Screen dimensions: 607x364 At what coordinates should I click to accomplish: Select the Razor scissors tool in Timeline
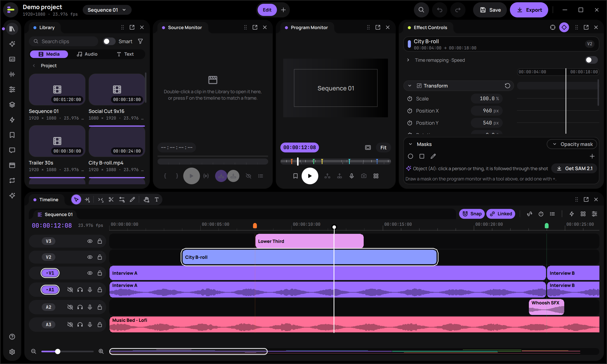click(x=111, y=199)
